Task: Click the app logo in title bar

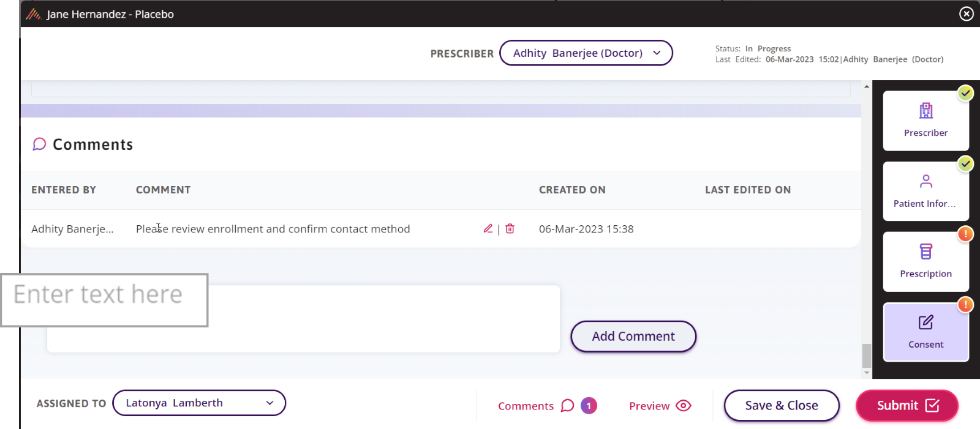Action: [x=34, y=14]
